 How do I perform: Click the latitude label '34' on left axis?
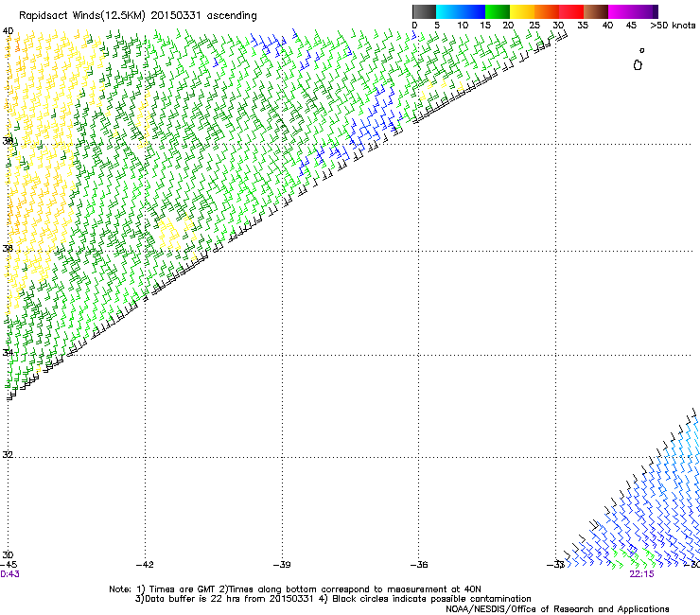(x=8, y=352)
